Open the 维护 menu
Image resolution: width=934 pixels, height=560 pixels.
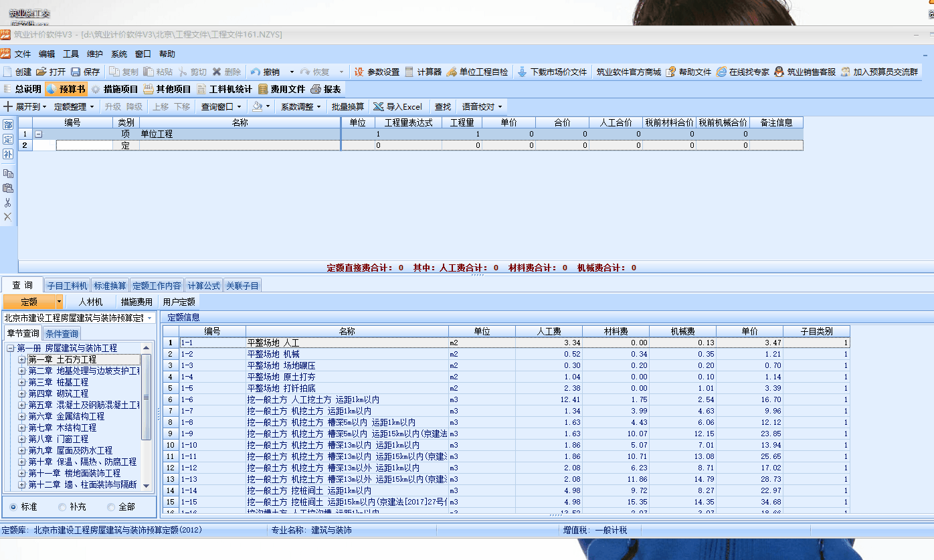pyautogui.click(x=95, y=54)
